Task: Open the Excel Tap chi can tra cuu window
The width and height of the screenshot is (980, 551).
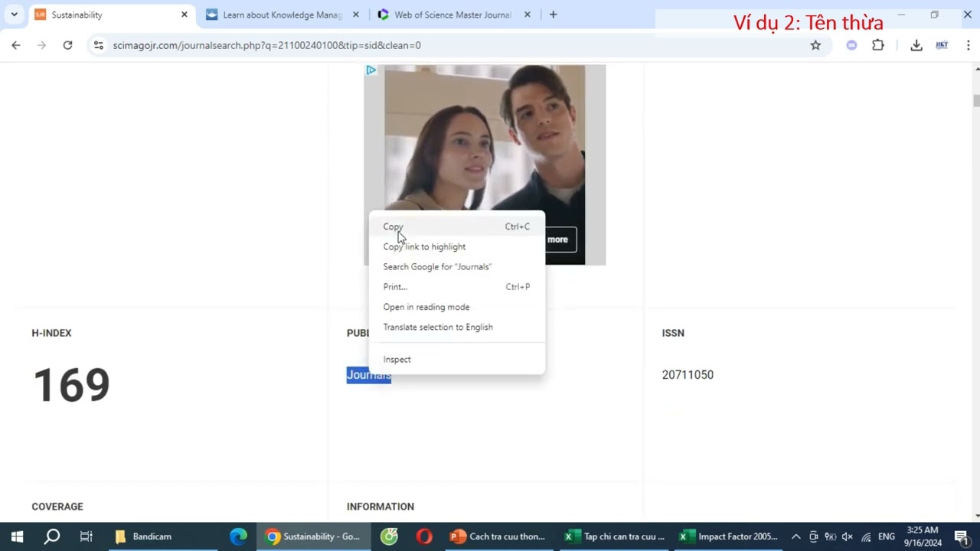Action: (x=616, y=536)
